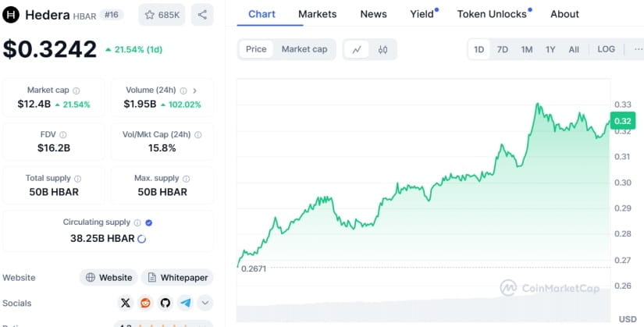
Task: Click the Max. supply 50B HBAR value
Action: 162,192
